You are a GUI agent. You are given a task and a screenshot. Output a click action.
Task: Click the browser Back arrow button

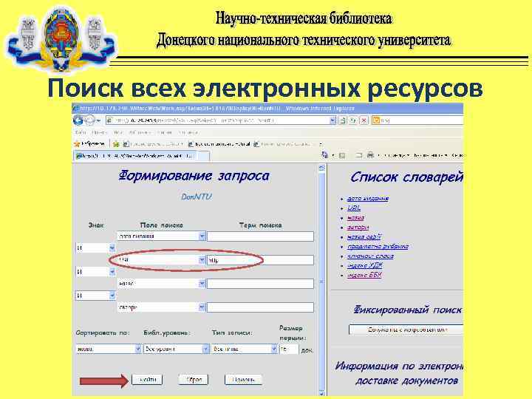coord(78,120)
